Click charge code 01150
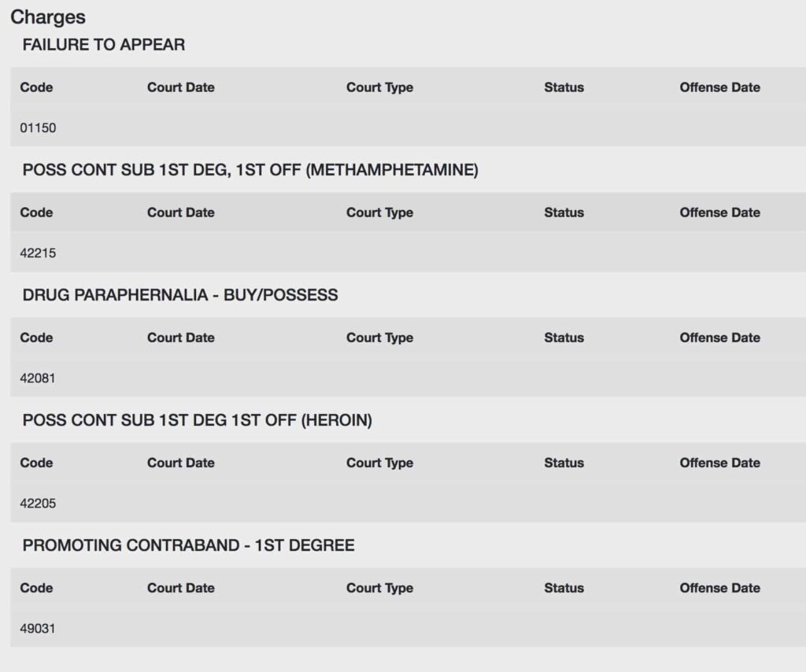The height and width of the screenshot is (672, 806). (x=38, y=127)
